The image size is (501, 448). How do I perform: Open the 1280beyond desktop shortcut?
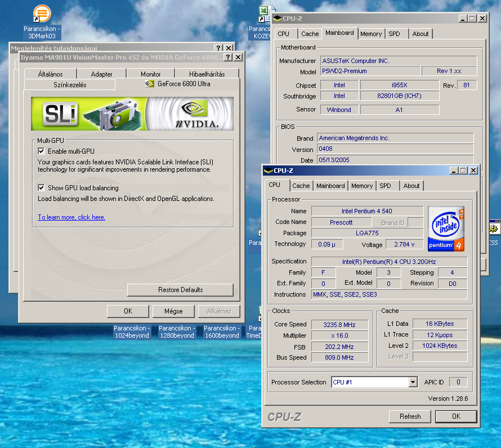177,331
